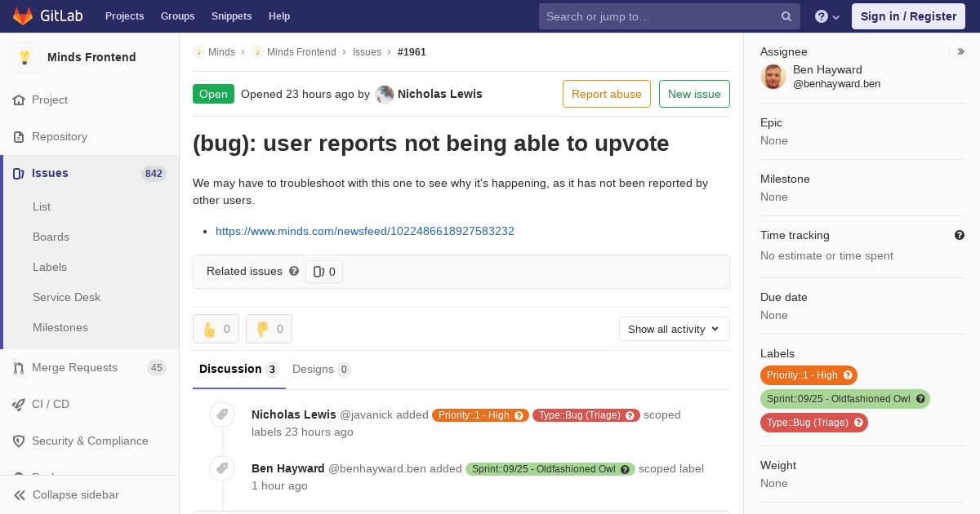Click help icon on sidebar Priority::1 - High label
Screen dimensions: 980x514
coord(848,375)
